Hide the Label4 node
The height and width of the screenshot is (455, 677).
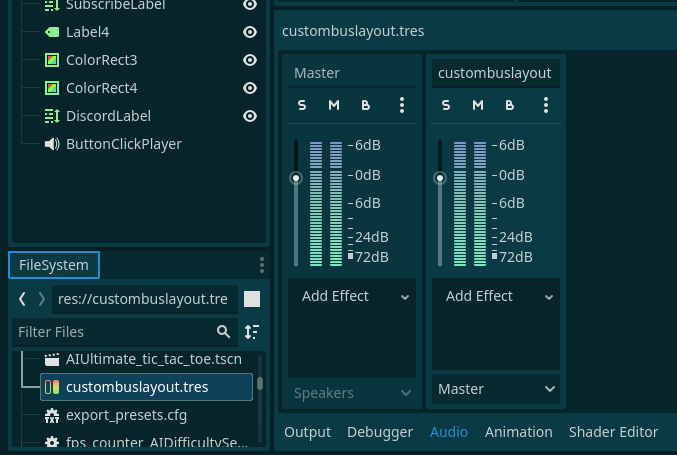pyautogui.click(x=250, y=32)
